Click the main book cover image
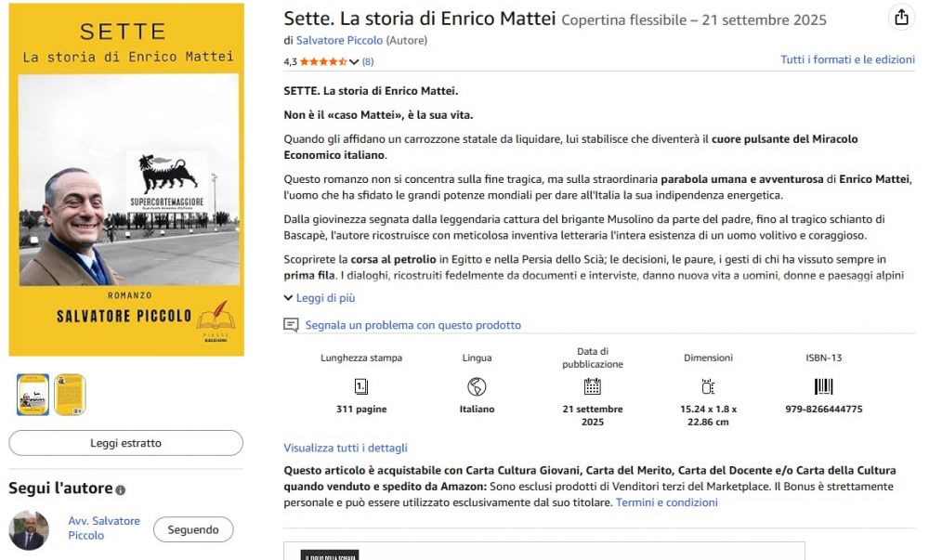 pyautogui.click(x=126, y=179)
